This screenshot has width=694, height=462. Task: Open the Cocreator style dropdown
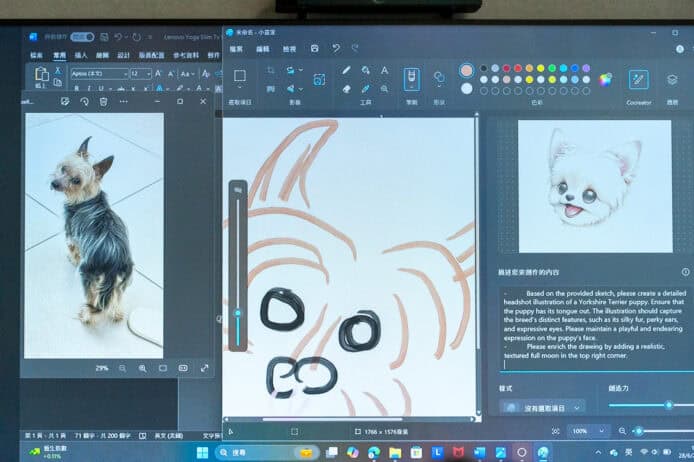tap(542, 407)
